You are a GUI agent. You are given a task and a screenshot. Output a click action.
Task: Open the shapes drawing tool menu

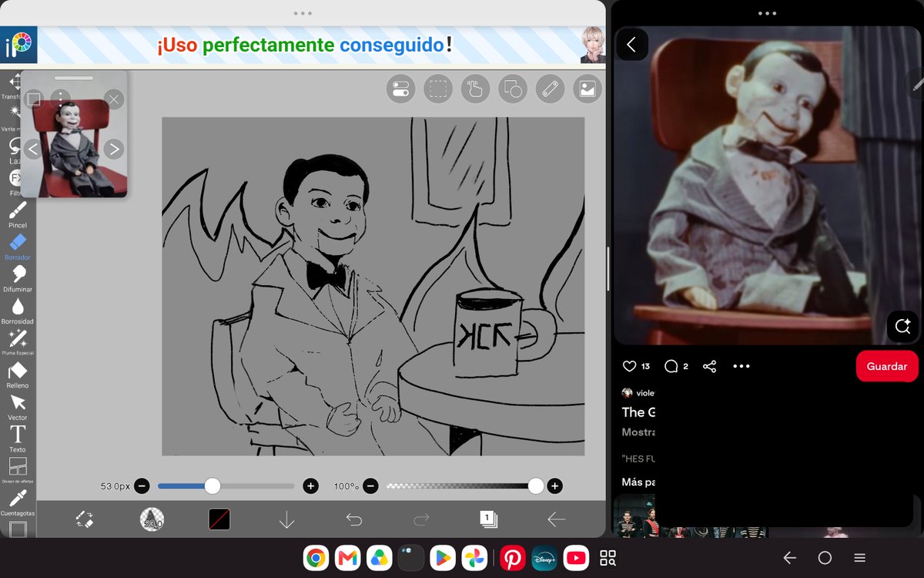tap(513, 89)
